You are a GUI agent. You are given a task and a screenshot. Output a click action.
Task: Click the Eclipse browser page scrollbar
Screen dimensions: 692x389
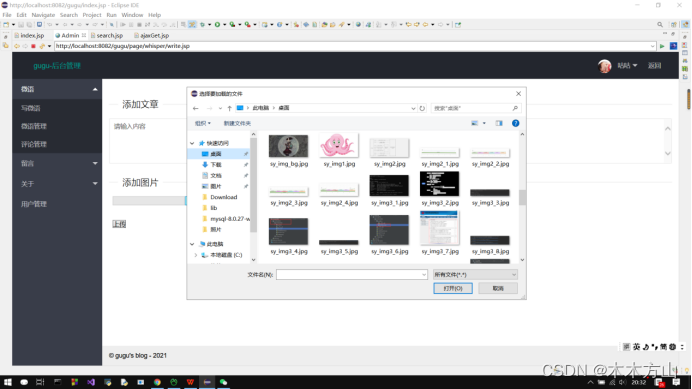click(x=688, y=99)
